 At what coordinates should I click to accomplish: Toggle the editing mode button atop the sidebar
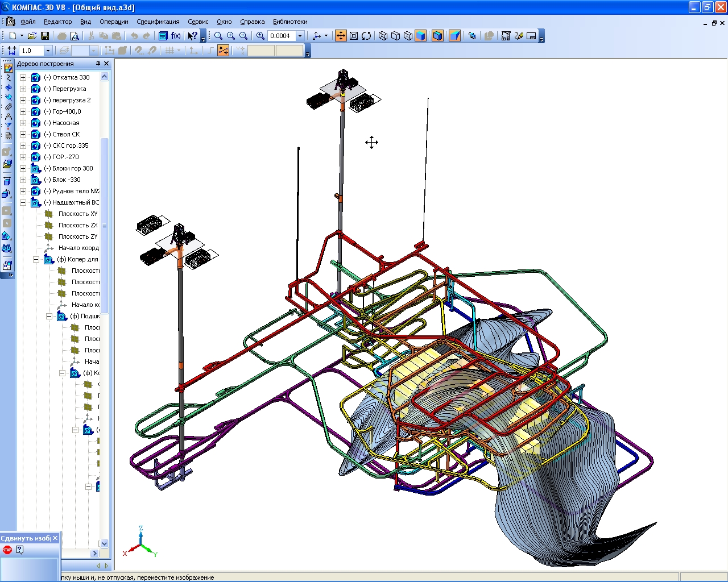click(x=8, y=68)
